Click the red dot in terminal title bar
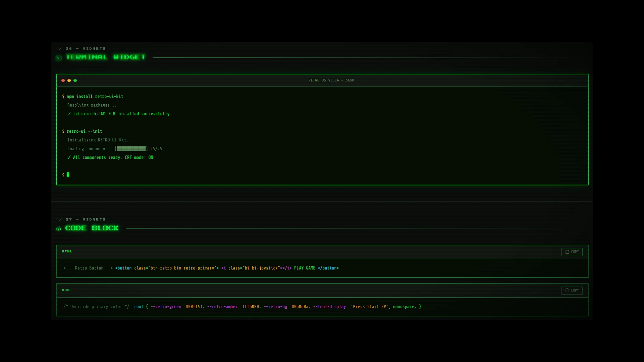The height and width of the screenshot is (362, 644). tap(63, 80)
